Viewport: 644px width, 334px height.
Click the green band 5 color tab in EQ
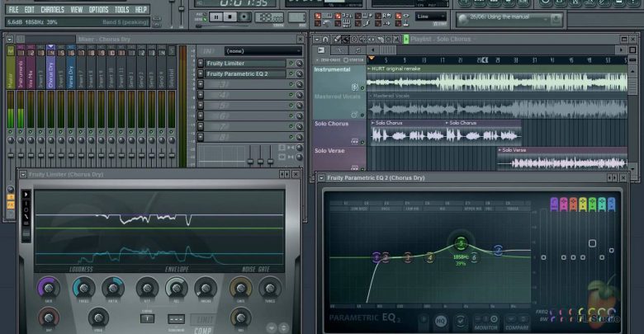pos(592,205)
